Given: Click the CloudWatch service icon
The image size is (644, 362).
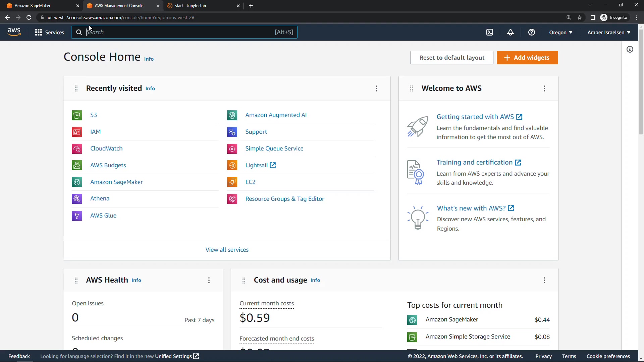Looking at the screenshot, I should 77,149.
